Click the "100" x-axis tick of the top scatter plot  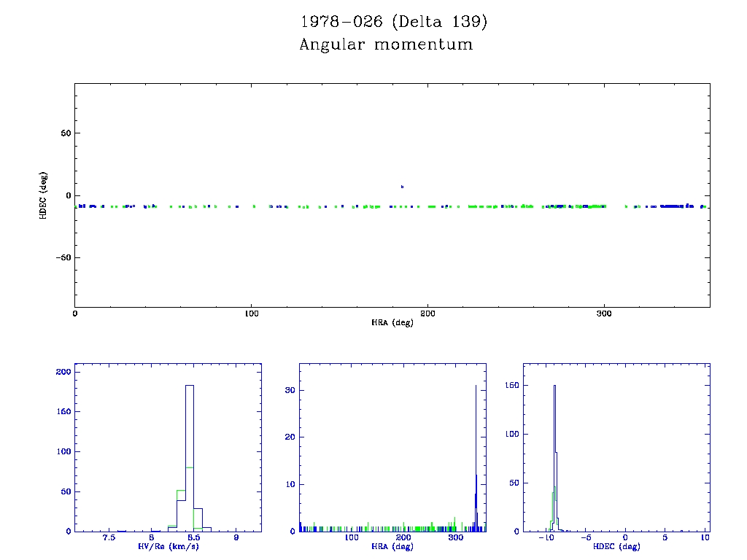tap(252, 314)
